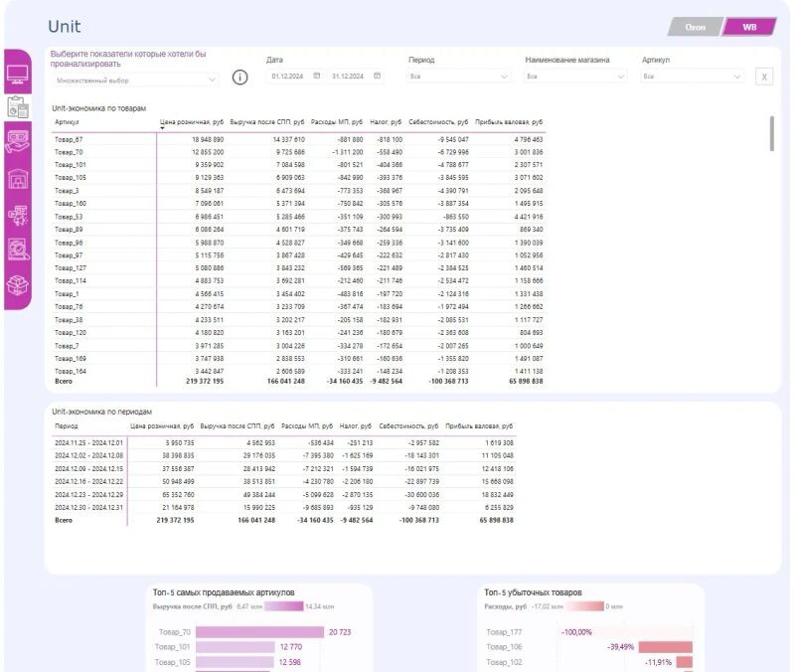
Task: Expand the Период filter dropdown
Action: point(458,76)
